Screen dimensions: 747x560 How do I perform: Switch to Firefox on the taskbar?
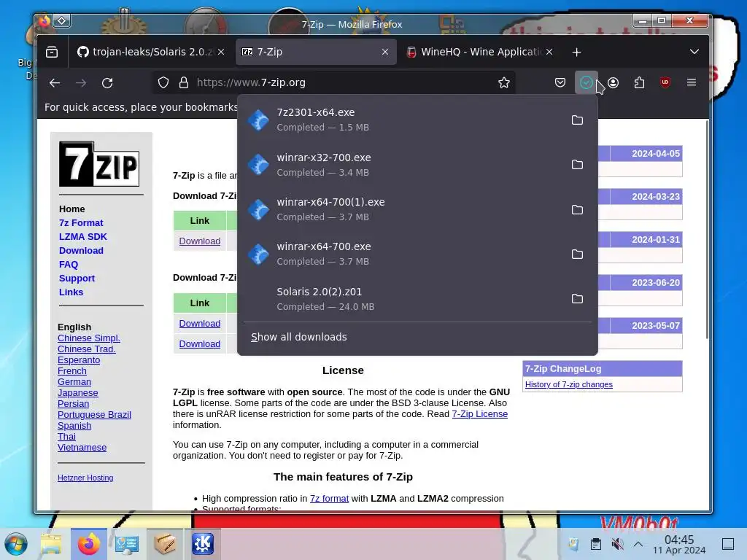(88, 544)
